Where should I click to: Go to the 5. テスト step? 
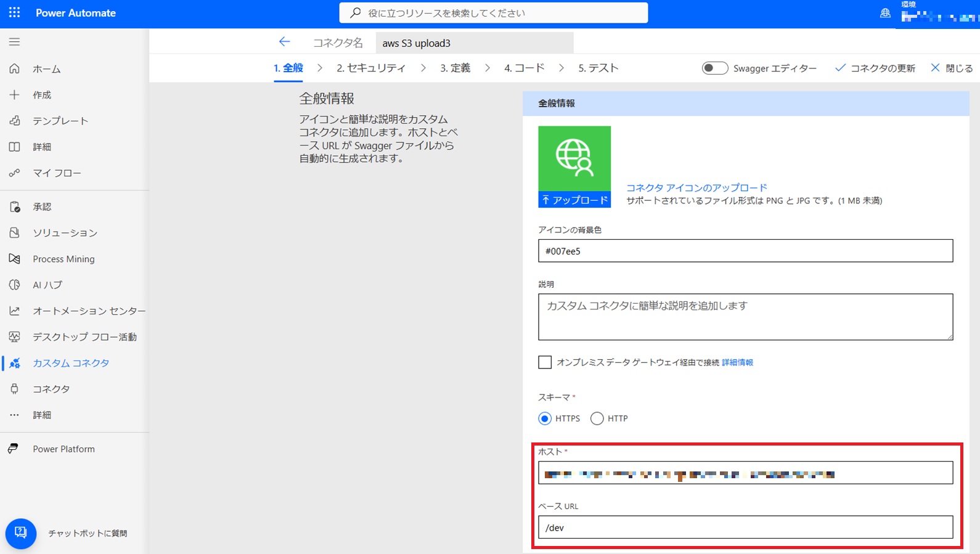click(x=598, y=68)
